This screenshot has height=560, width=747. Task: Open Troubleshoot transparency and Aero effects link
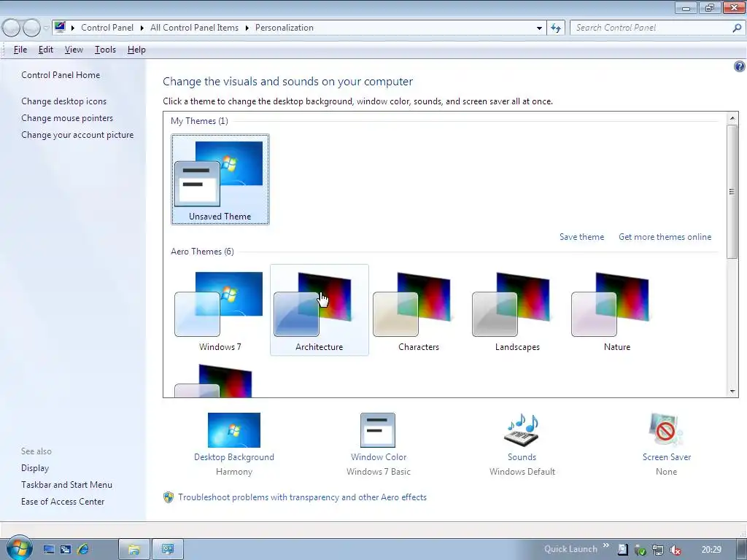[x=303, y=497]
